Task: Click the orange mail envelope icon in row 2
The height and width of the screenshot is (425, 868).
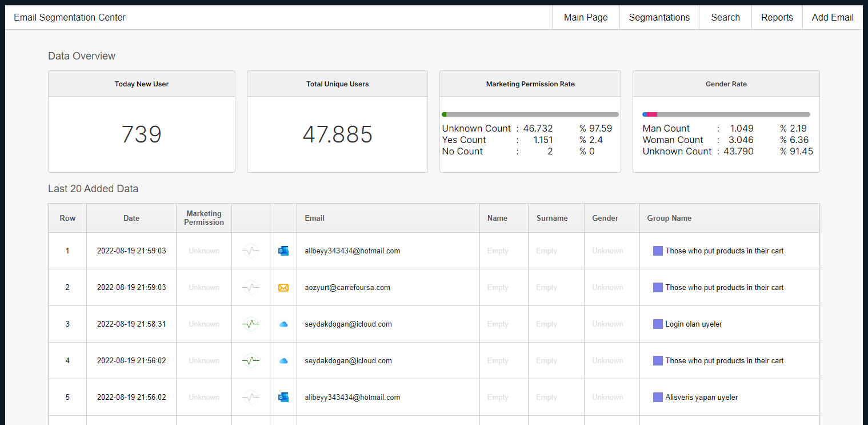Action: [283, 288]
